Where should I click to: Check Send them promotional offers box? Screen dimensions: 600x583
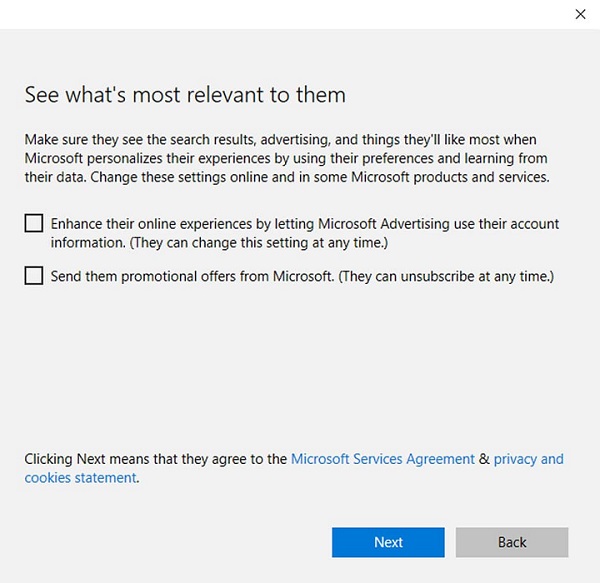click(34, 276)
